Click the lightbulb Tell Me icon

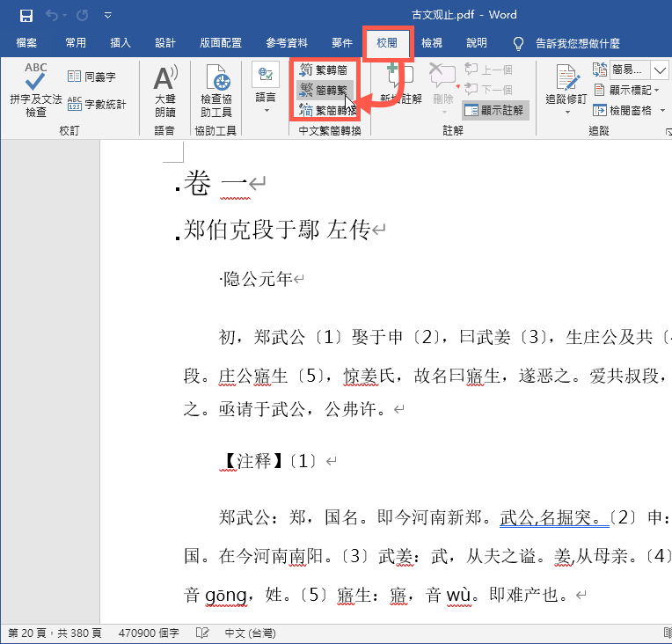coord(518,43)
